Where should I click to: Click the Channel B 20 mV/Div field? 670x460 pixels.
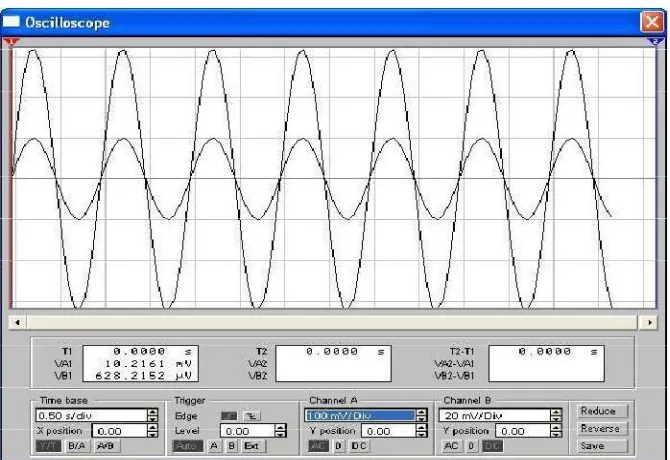click(494, 415)
